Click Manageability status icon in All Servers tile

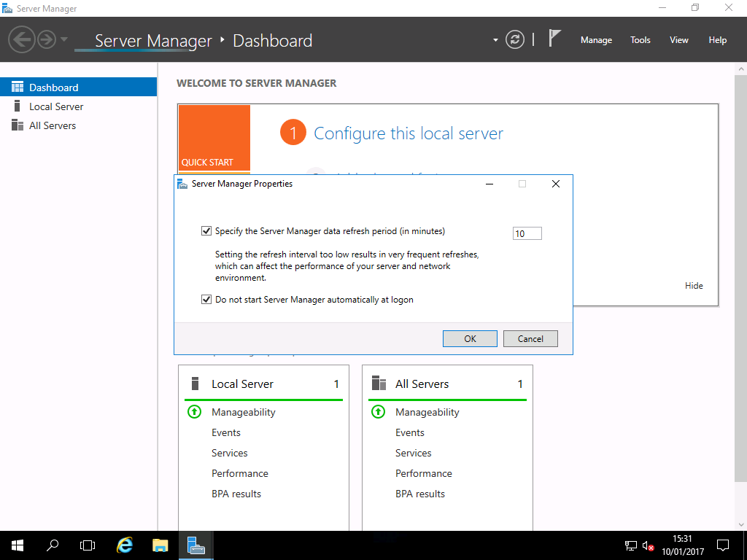click(x=379, y=411)
